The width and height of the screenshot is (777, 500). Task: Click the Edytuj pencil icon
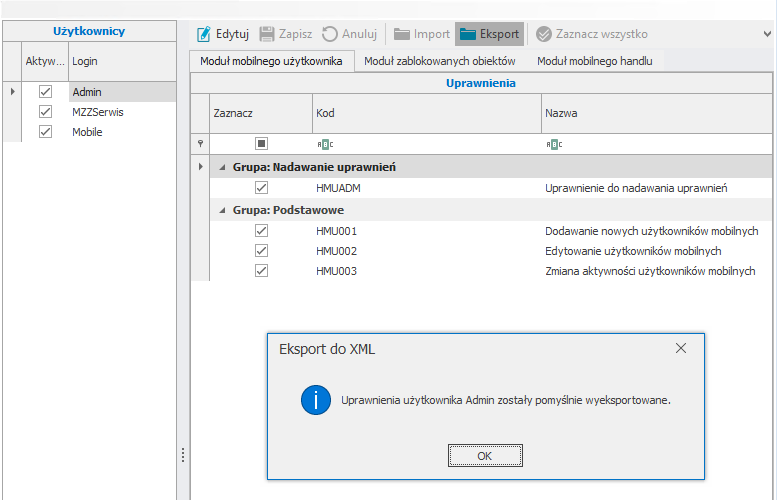pos(204,34)
